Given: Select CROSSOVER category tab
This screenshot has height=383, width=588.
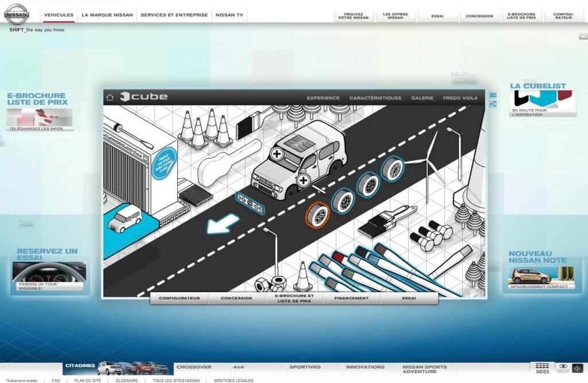Looking at the screenshot, I should point(194,367).
